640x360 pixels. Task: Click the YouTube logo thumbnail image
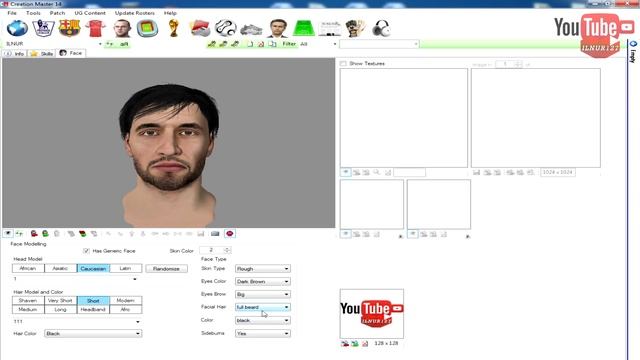pyautogui.click(x=372, y=313)
